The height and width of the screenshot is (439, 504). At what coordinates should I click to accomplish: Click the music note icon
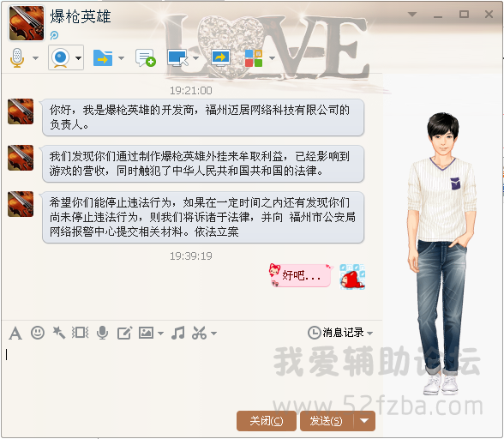(x=178, y=333)
